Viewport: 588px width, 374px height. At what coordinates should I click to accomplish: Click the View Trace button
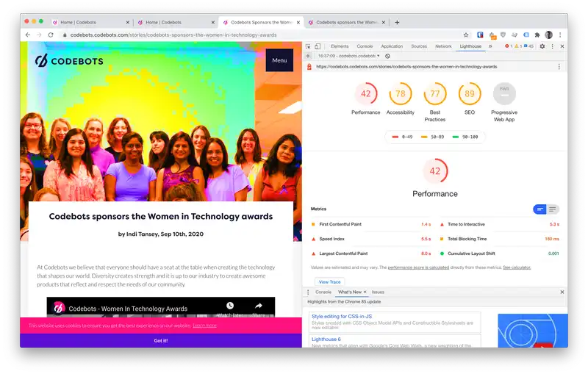329,281
